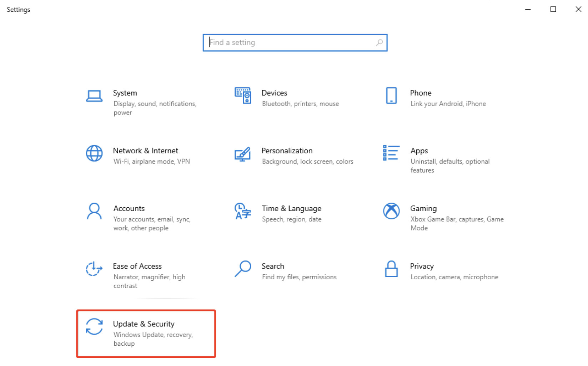
Task: Click "Speech, region, date" description
Action: (x=291, y=219)
